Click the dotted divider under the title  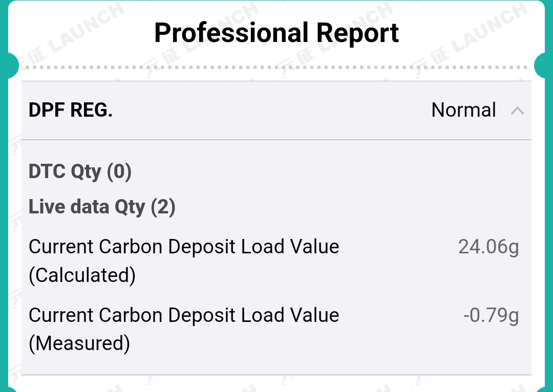pos(276,67)
